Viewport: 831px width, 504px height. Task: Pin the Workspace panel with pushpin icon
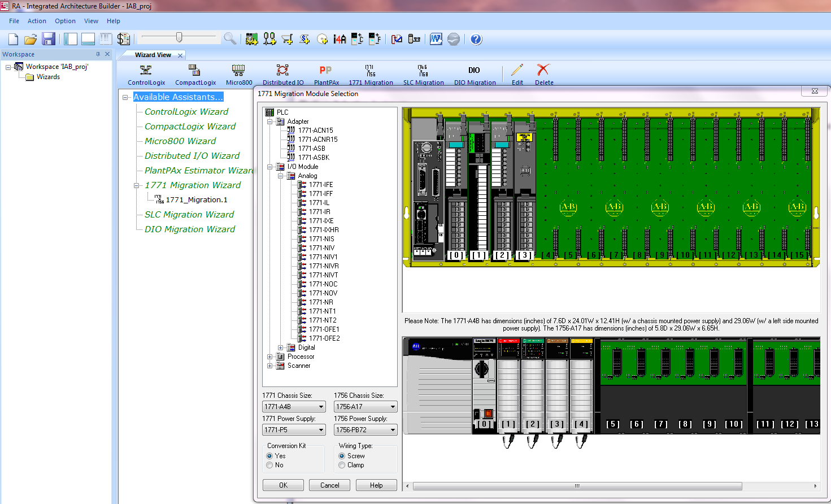[98, 54]
